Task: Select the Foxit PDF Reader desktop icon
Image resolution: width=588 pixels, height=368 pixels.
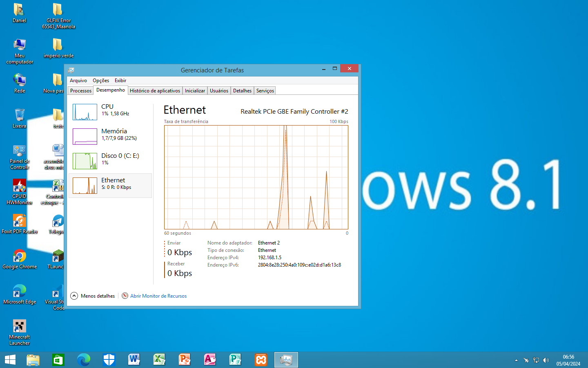Action: tap(20, 224)
